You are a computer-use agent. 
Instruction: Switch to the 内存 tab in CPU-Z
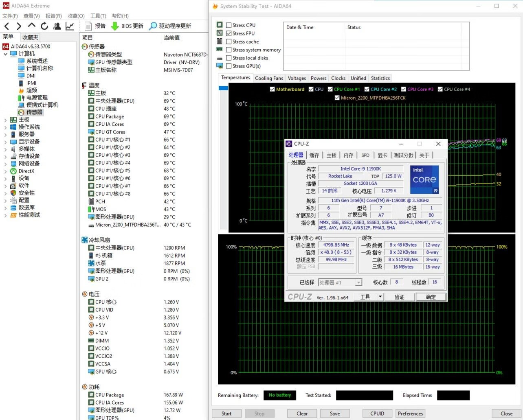349,155
